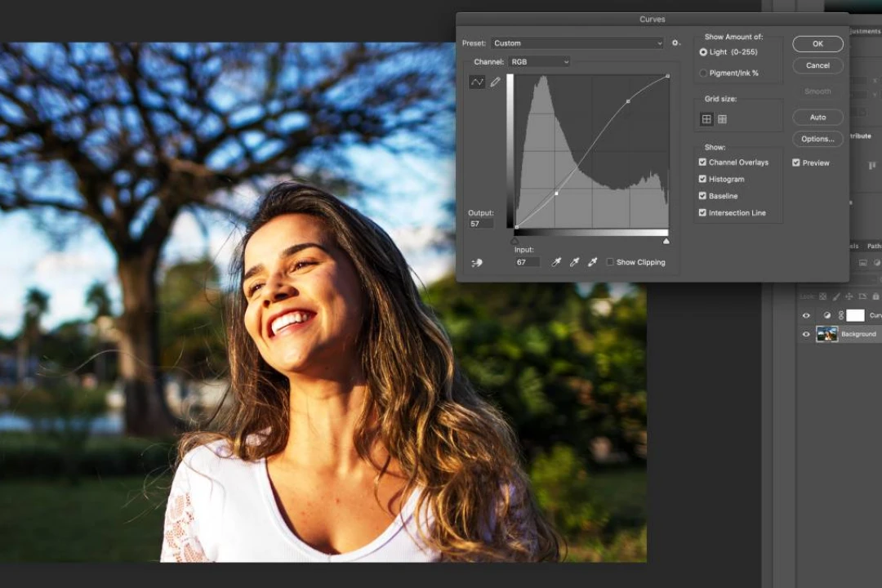Click the white point input slider
882x588 pixels.
click(666, 241)
